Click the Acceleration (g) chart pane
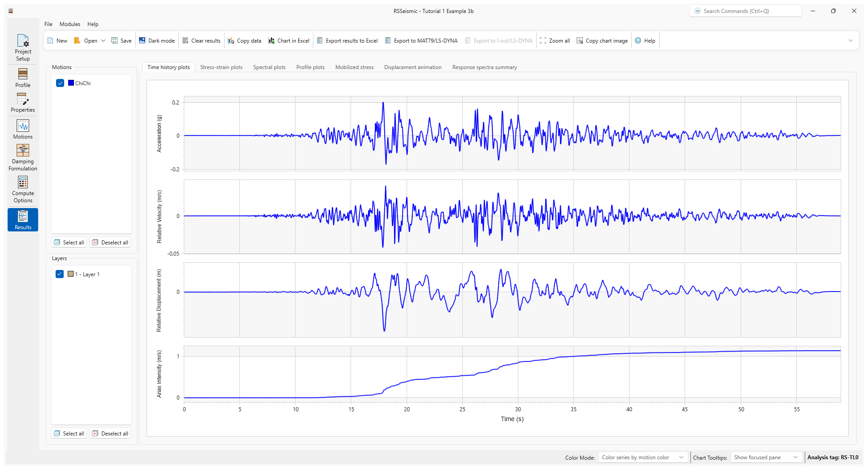Viewport: 868px width, 470px height. click(512, 134)
